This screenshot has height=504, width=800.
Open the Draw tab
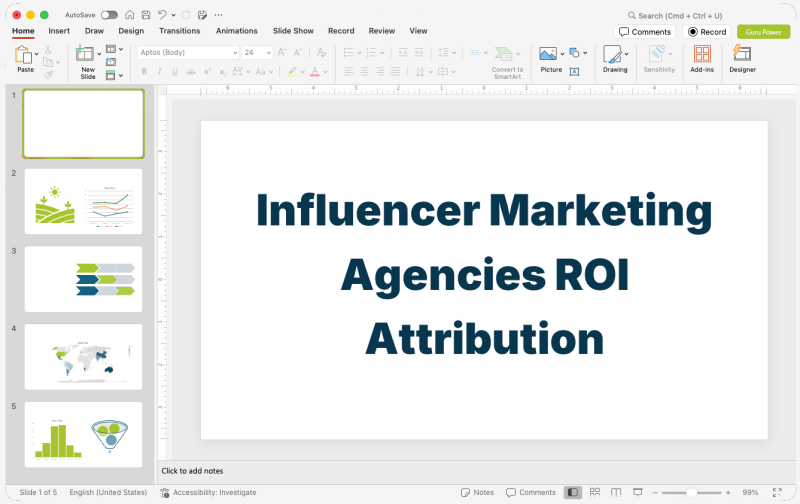94,31
